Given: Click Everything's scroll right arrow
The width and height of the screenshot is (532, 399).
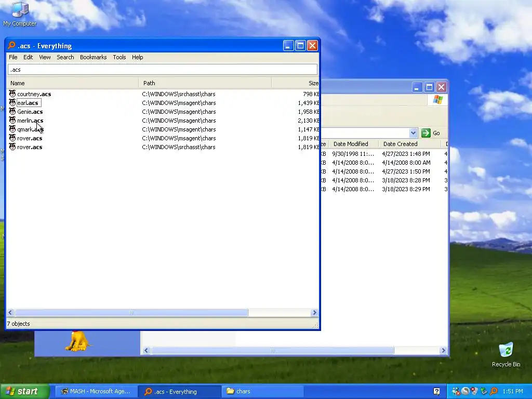Looking at the screenshot, I should coord(314,312).
